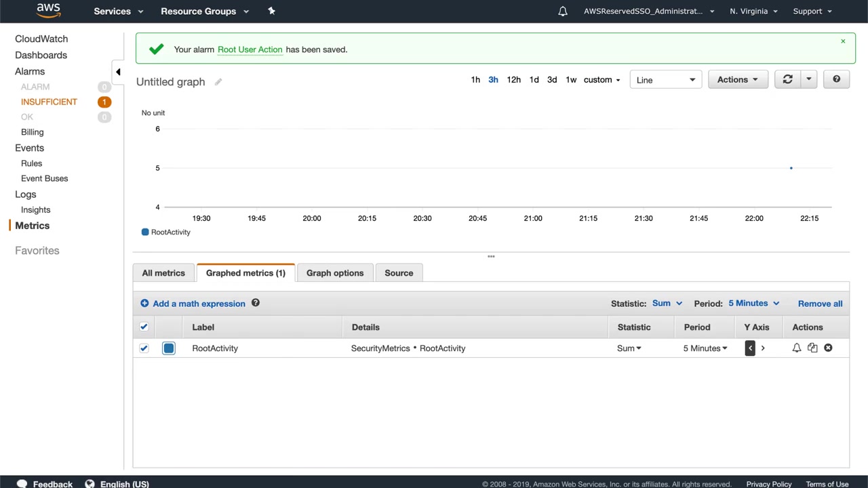Click the Remove all link
868x488 pixels.
(x=820, y=304)
